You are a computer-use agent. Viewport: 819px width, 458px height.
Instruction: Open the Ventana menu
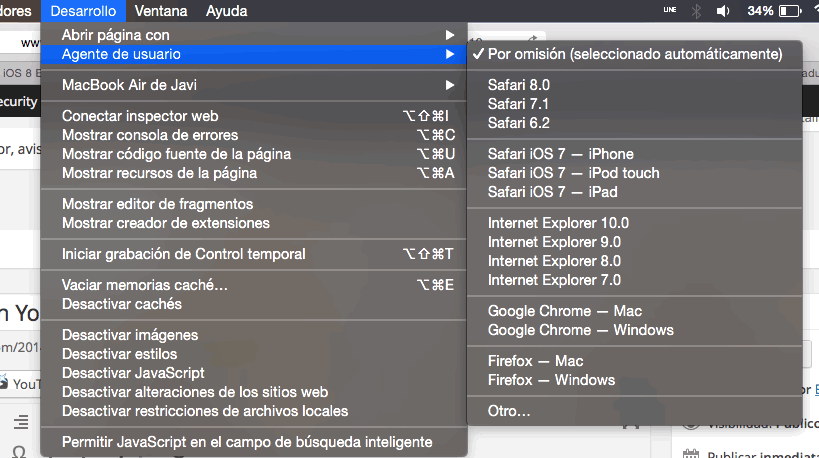pos(160,11)
